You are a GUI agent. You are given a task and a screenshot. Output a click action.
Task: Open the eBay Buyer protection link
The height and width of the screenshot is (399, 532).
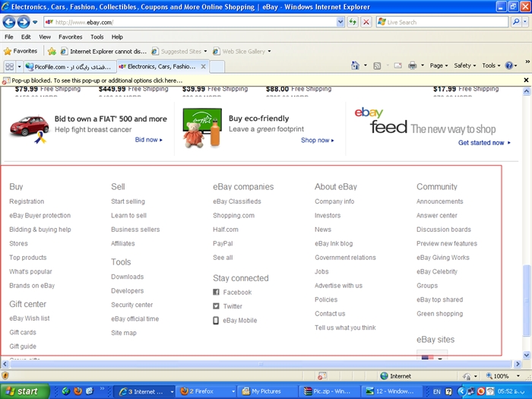[40, 215]
